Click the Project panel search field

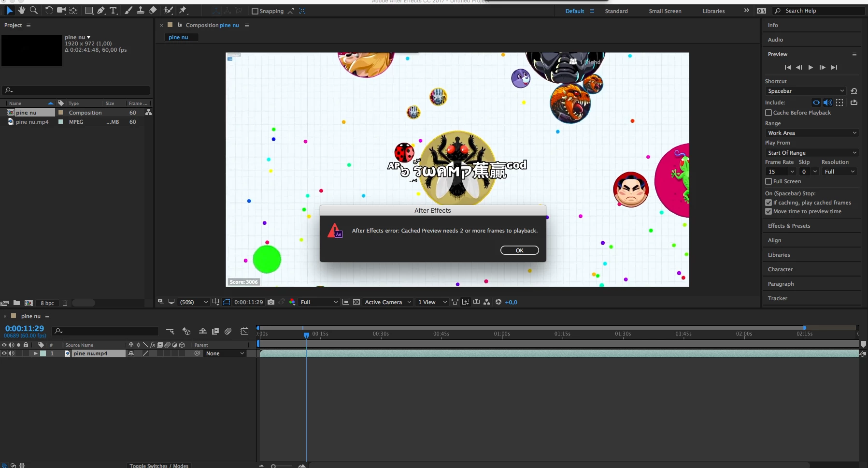coord(76,90)
